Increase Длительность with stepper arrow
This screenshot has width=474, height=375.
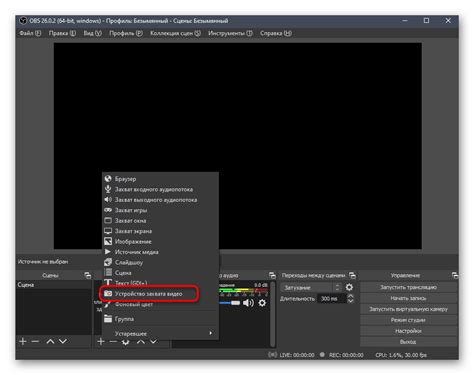click(x=350, y=296)
